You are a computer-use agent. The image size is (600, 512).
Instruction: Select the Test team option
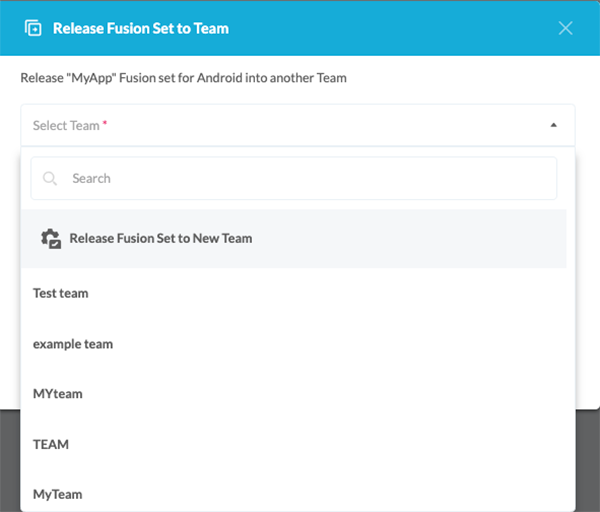pyautogui.click(x=61, y=293)
